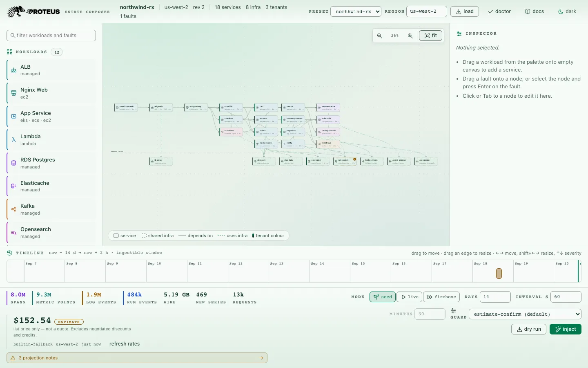This screenshot has height=368, width=588.
Task: Click the ESTIMATE badge
Action: [x=69, y=322]
